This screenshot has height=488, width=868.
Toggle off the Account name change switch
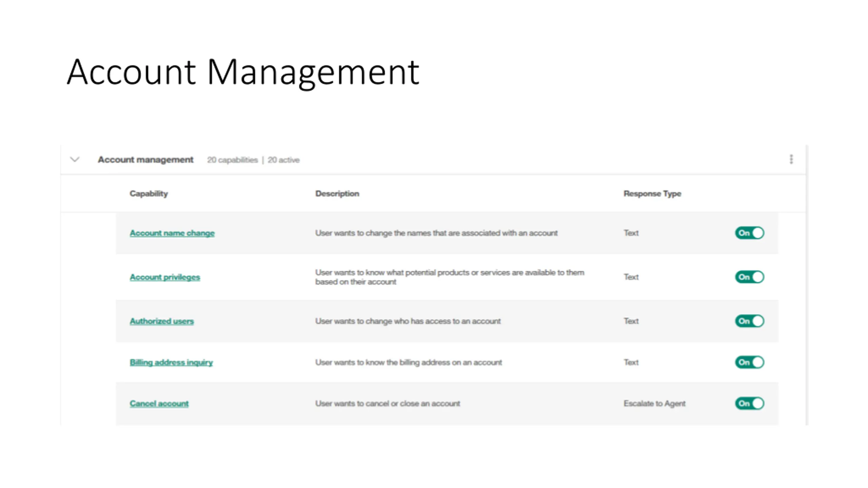(x=749, y=233)
